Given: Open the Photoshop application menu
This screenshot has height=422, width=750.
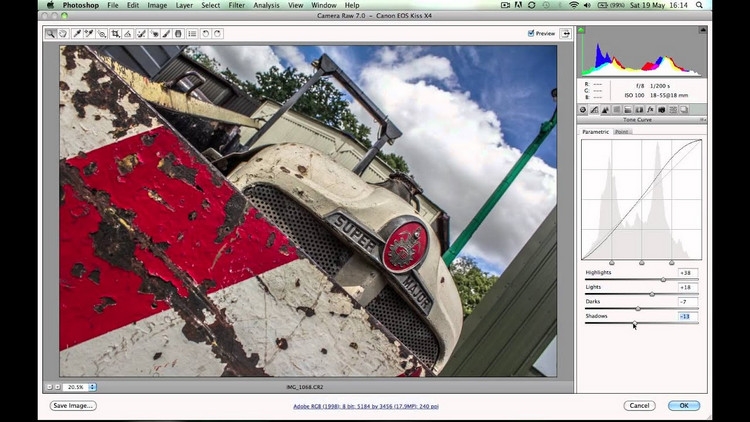Looking at the screenshot, I should [80, 5].
